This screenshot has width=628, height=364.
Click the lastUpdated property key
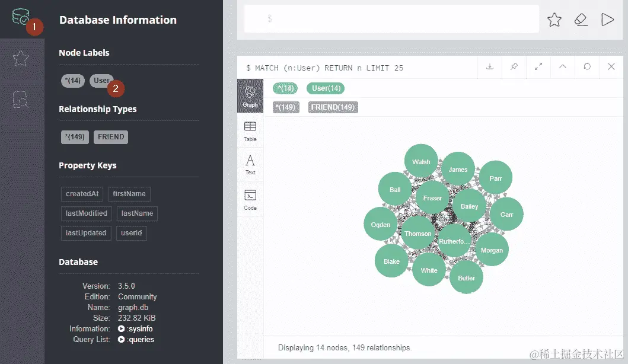pos(86,233)
